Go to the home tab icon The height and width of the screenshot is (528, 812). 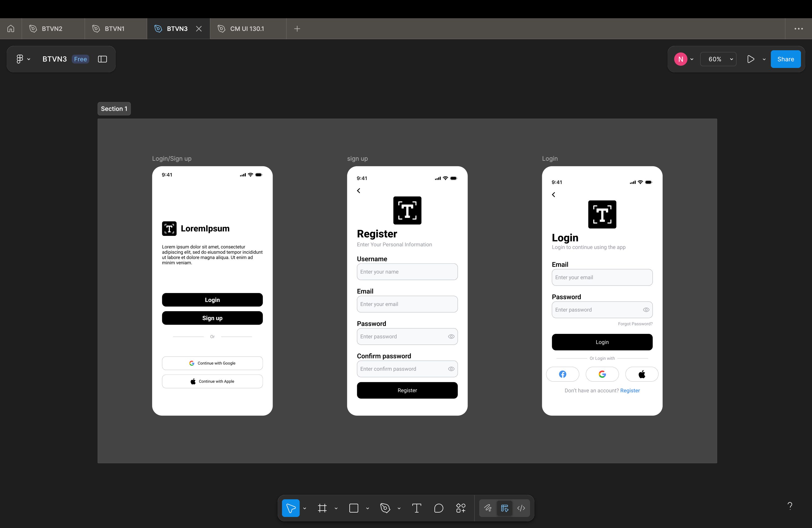(11, 29)
